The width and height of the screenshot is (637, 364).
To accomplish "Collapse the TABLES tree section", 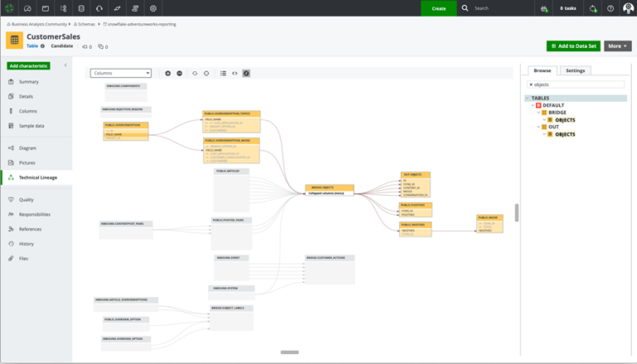I will 528,98.
